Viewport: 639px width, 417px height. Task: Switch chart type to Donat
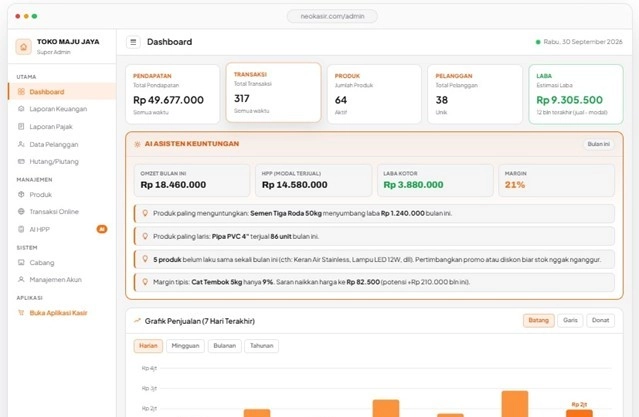pyautogui.click(x=600, y=320)
